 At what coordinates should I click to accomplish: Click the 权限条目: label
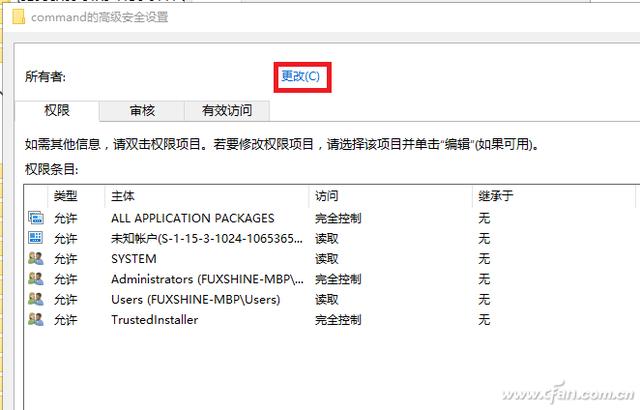point(51,169)
